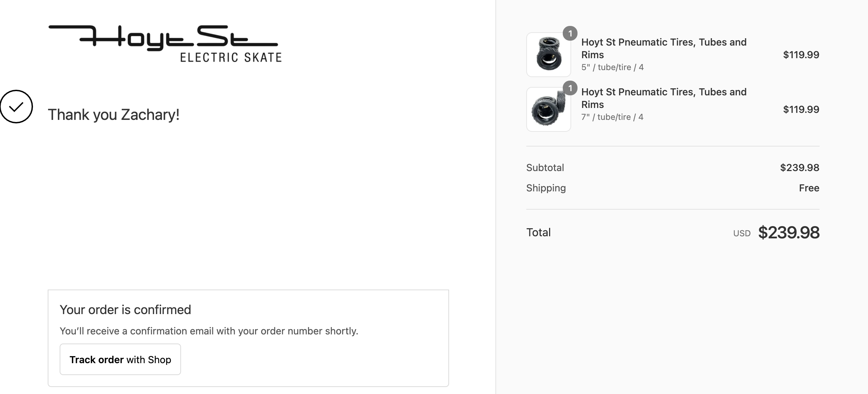Click the 7" / tube/tire / 4 variant text

click(x=612, y=117)
